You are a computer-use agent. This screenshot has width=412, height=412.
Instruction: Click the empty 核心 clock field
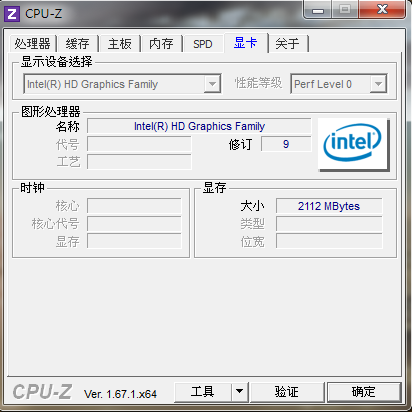point(134,206)
